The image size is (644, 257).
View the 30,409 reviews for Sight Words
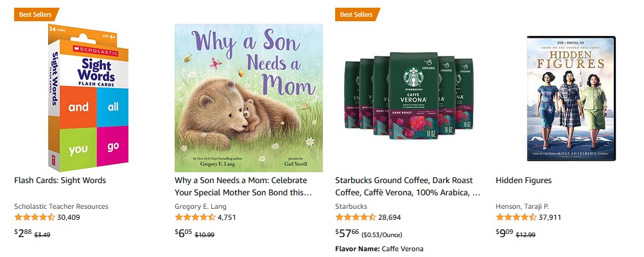(x=69, y=217)
